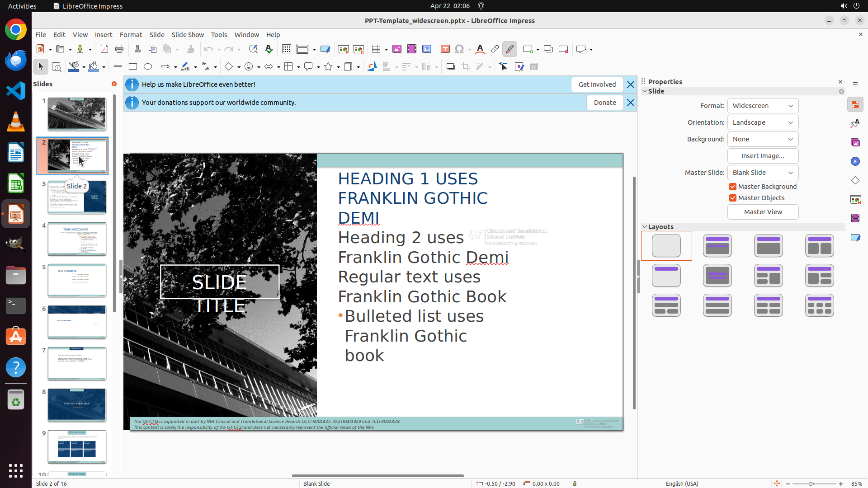Open the Gallery sidebar deck
This screenshot has width=868, height=488.
(855, 142)
